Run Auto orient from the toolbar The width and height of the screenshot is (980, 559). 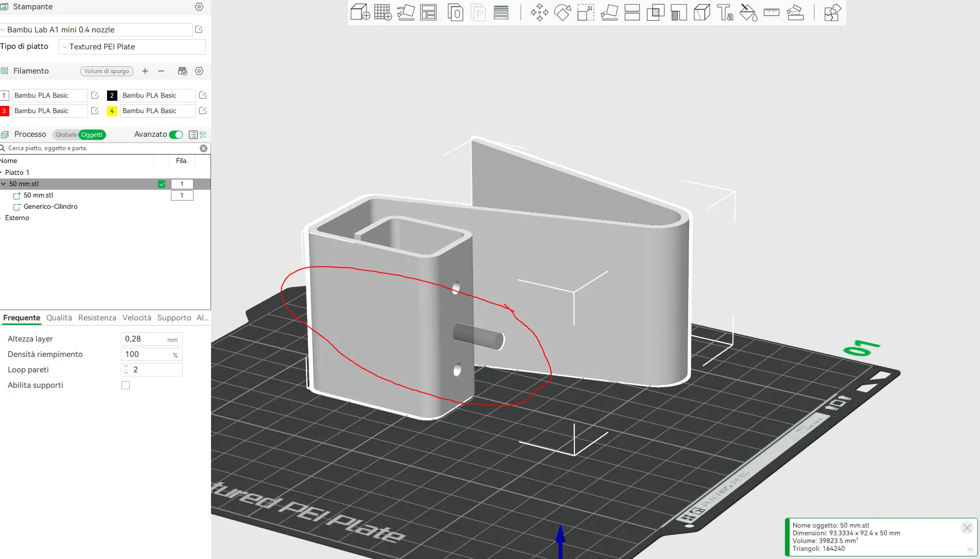(406, 12)
